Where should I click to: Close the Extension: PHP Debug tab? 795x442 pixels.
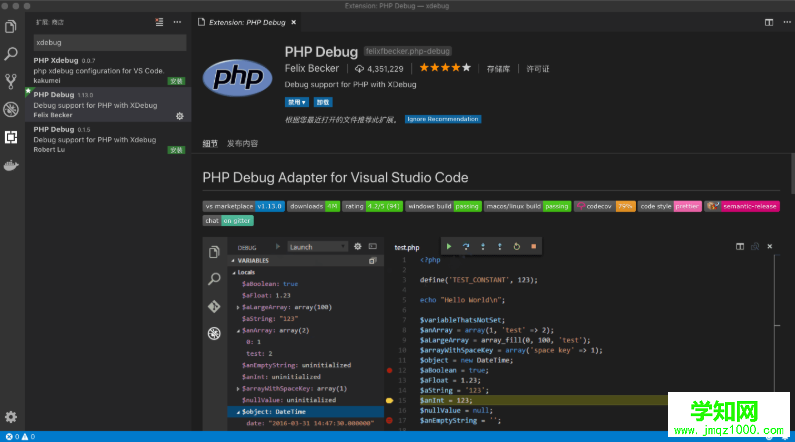click(x=294, y=22)
